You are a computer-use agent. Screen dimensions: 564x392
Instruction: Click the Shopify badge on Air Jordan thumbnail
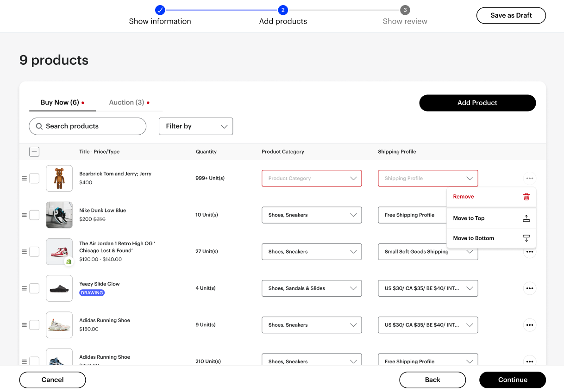tap(69, 261)
